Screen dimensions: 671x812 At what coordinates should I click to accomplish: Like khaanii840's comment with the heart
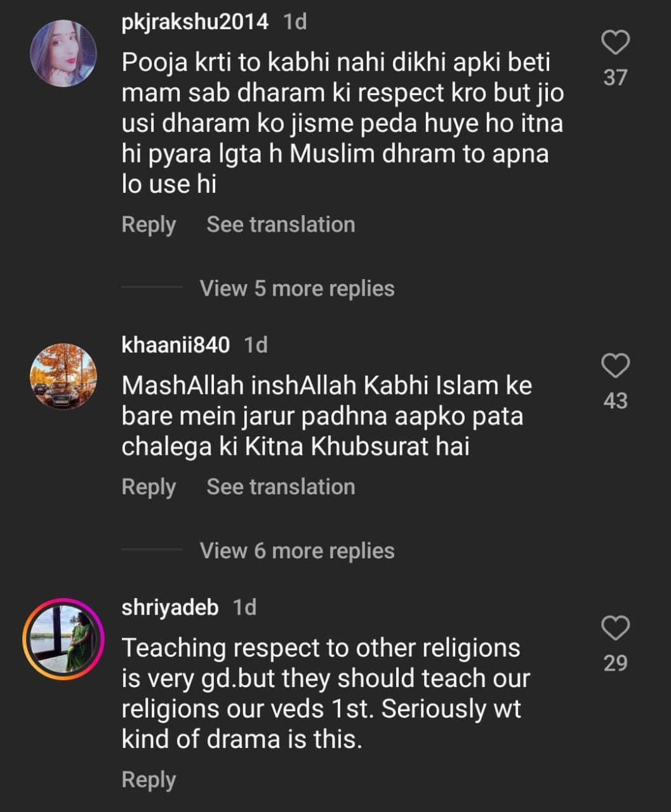pyautogui.click(x=615, y=366)
